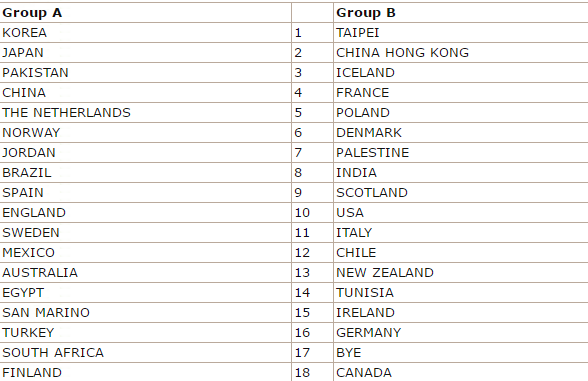Click THE NETHERLANDS cell
588x381 pixels.
(145, 112)
